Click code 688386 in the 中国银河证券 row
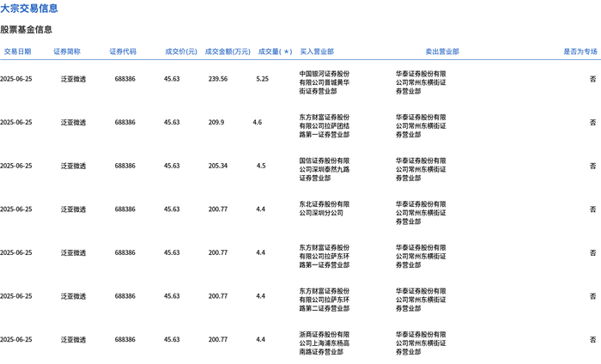Image resolution: width=601 pixels, height=364 pixels. click(125, 79)
